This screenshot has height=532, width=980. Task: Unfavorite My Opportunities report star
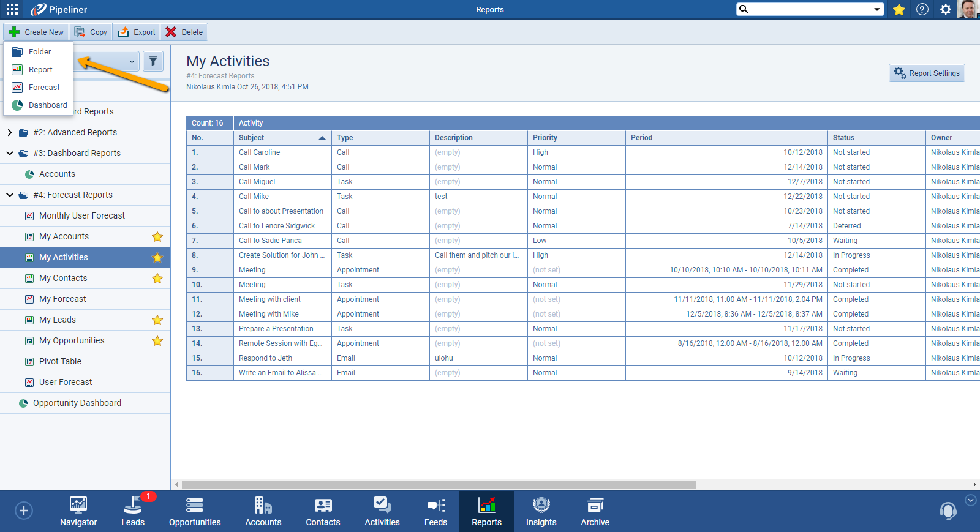pyautogui.click(x=157, y=341)
